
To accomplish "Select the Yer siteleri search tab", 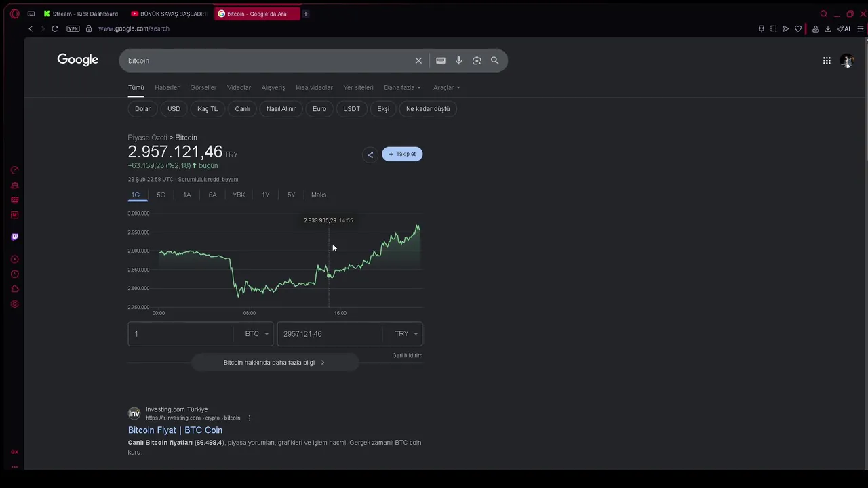I will pos(358,87).
